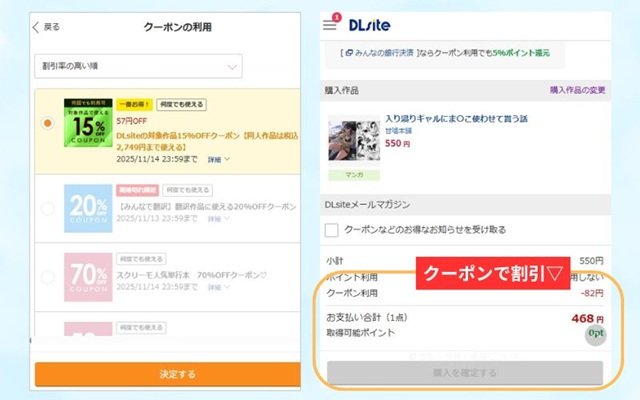Open the 割引率の高い順 sort dropdown

pyautogui.click(x=138, y=67)
